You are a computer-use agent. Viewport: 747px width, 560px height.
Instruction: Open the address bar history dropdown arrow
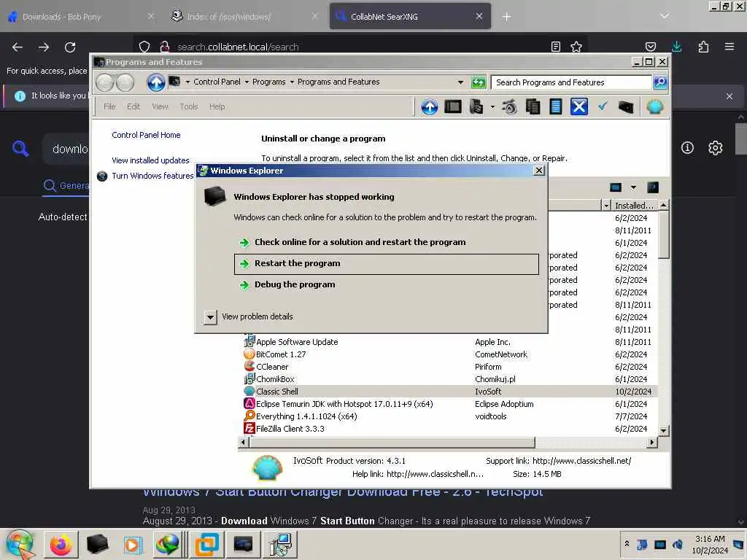[x=460, y=82]
